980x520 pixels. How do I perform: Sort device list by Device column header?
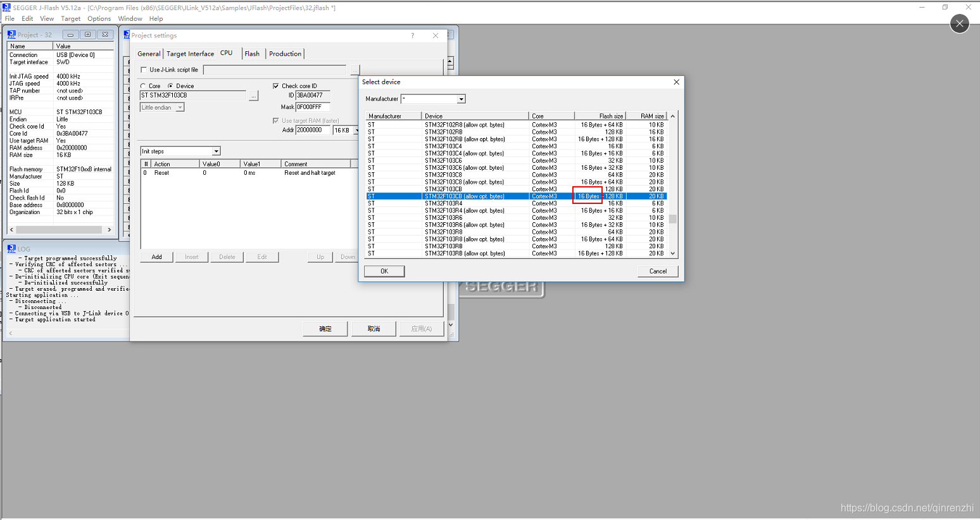(475, 116)
